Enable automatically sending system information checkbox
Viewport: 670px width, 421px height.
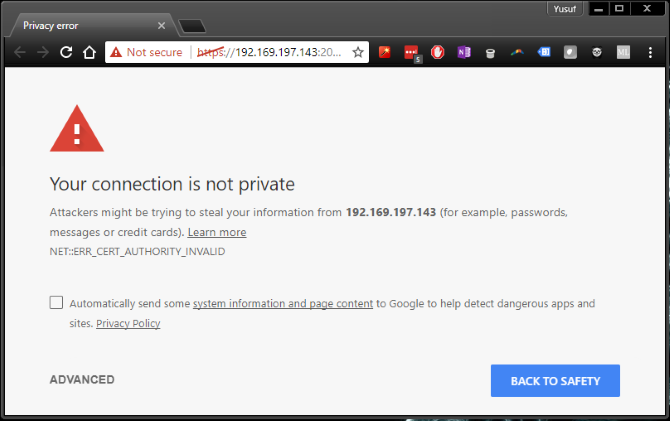[56, 302]
